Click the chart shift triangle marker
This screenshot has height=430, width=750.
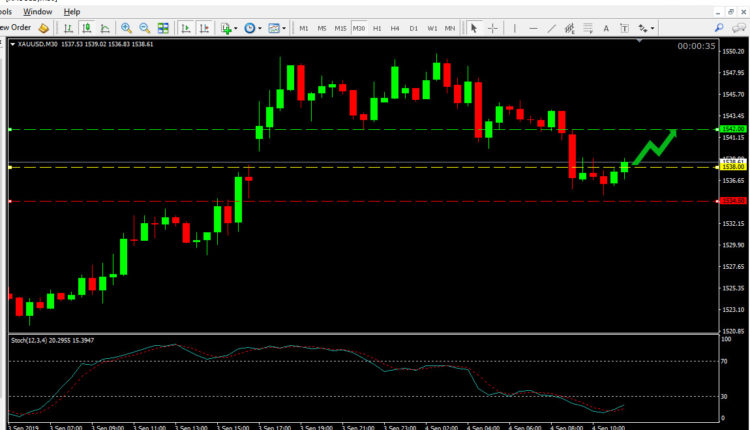tap(640, 41)
